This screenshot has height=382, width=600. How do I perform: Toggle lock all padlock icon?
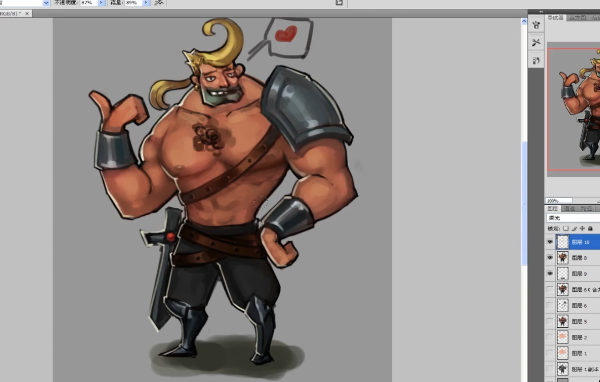tap(590, 229)
